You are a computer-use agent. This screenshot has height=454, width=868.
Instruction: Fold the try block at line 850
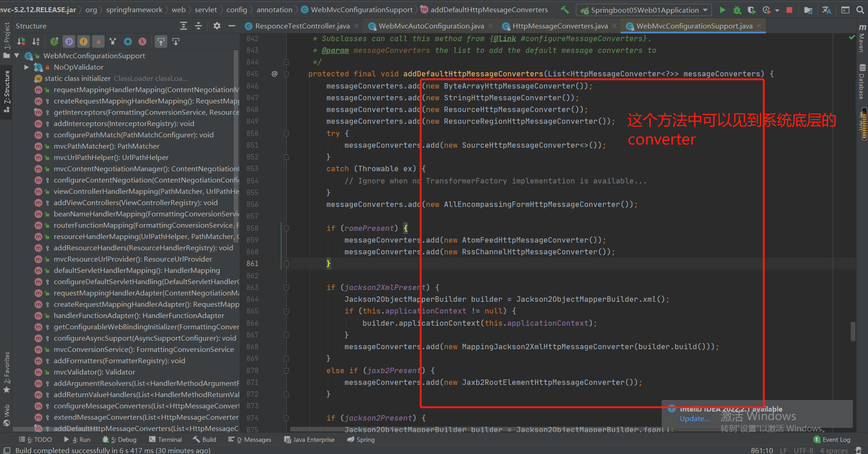point(286,134)
